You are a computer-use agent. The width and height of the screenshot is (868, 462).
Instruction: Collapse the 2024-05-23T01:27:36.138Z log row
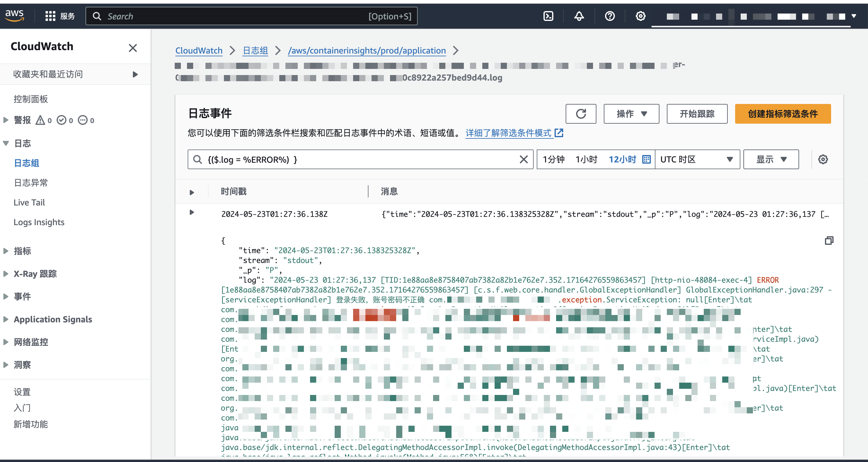coord(192,212)
